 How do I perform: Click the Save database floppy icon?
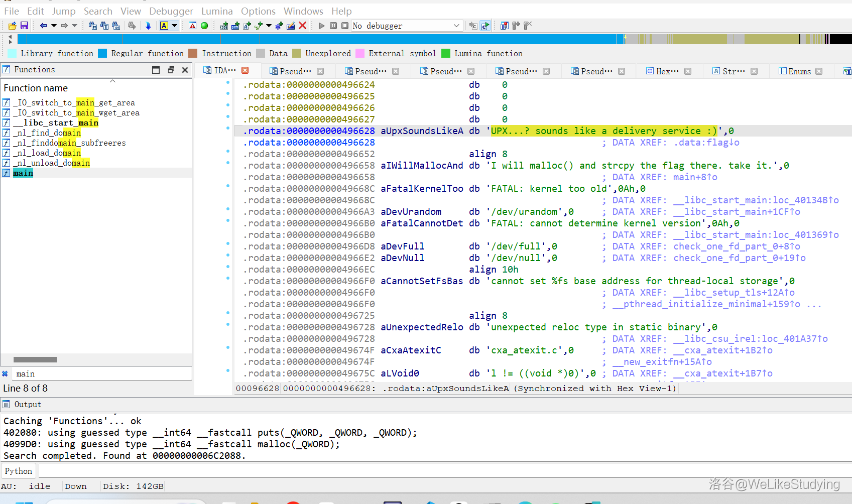(24, 26)
